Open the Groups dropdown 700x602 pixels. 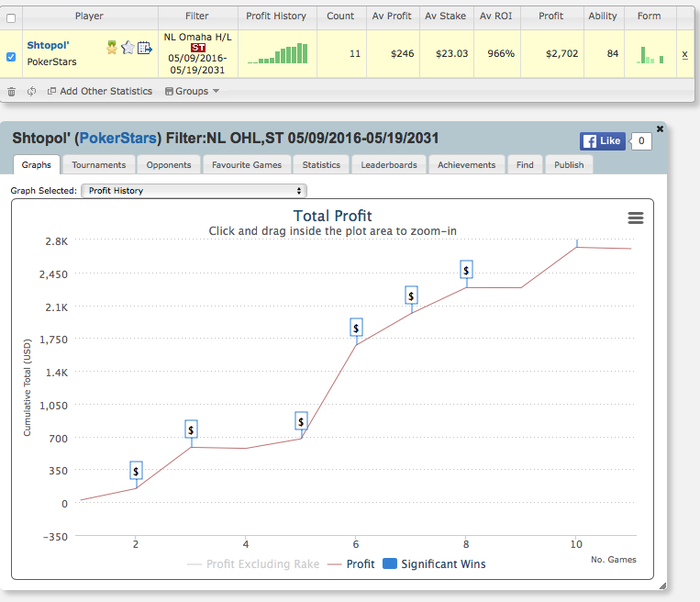click(x=192, y=91)
